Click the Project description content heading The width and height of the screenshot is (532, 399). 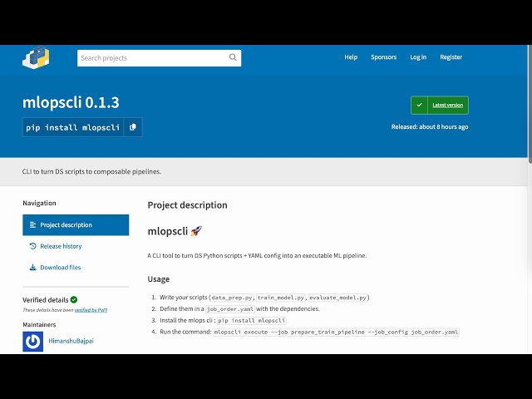pos(187,205)
